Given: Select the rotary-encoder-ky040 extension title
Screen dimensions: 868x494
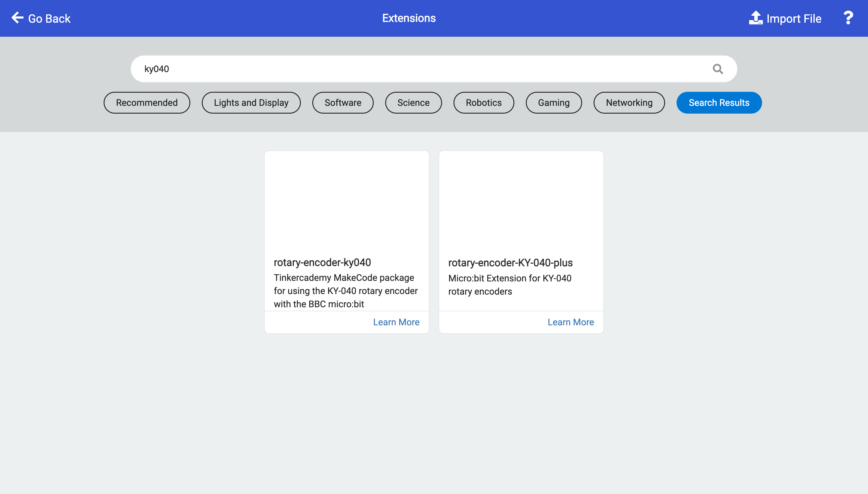Looking at the screenshot, I should (322, 262).
